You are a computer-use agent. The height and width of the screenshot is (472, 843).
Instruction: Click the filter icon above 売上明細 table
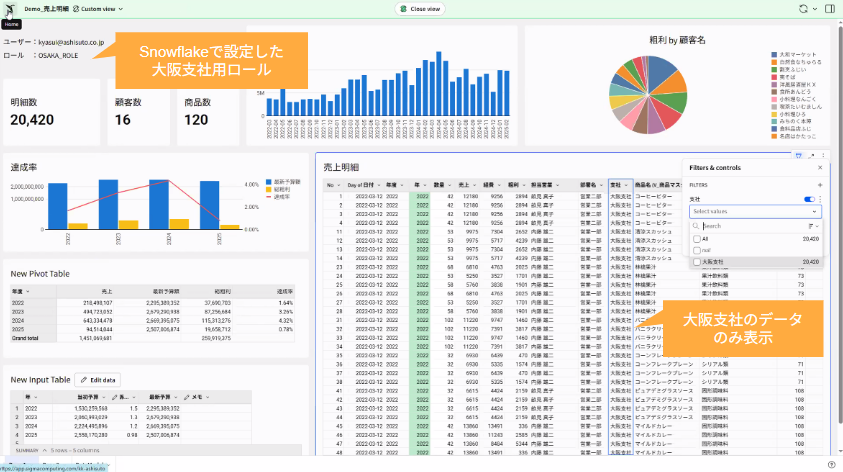(798, 155)
